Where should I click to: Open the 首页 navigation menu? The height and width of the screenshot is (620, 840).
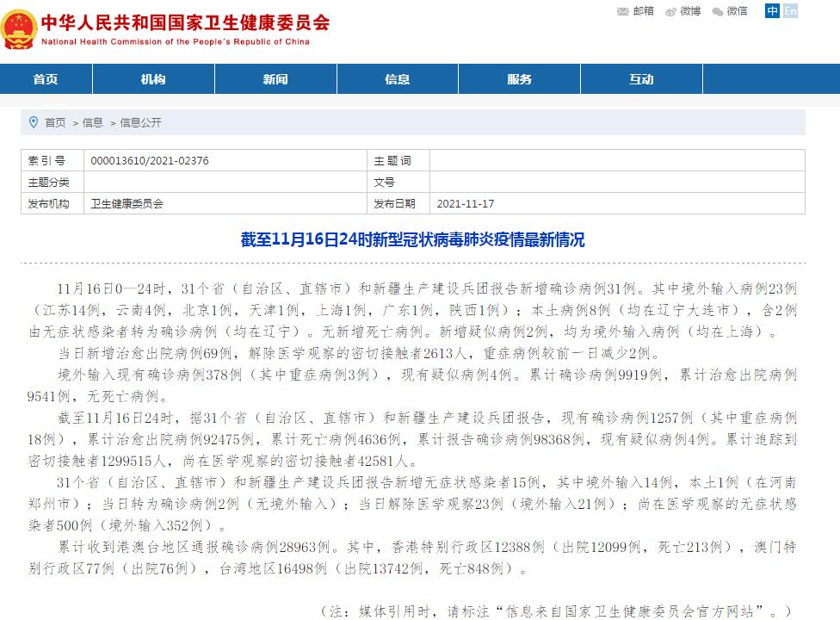pyautogui.click(x=46, y=78)
